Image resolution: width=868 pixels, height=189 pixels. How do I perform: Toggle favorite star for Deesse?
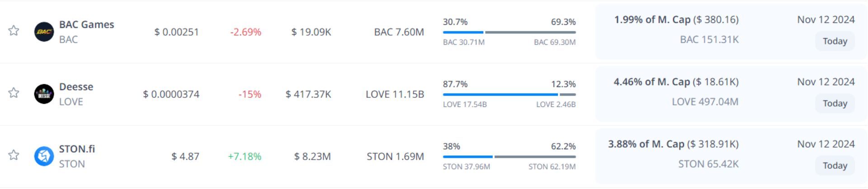click(14, 93)
